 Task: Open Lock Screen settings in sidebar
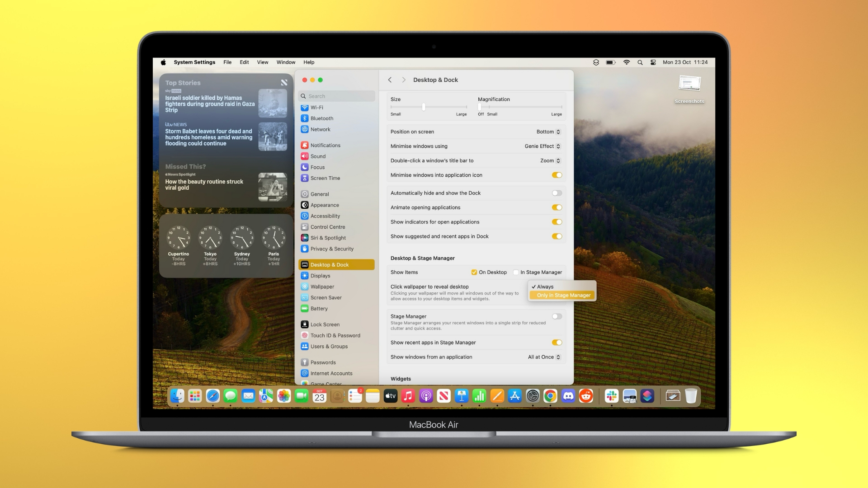pos(336,324)
